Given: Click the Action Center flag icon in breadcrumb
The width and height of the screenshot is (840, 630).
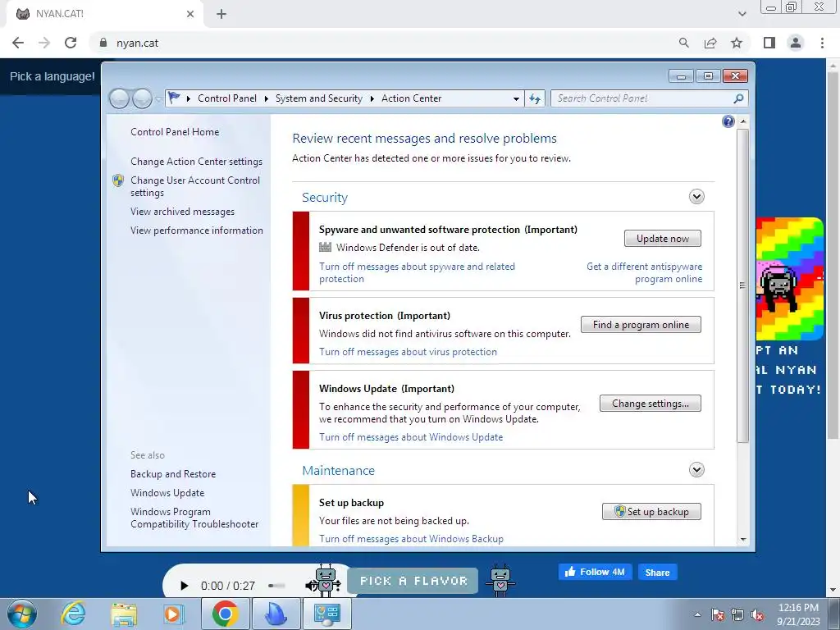Looking at the screenshot, I should pyautogui.click(x=174, y=98).
